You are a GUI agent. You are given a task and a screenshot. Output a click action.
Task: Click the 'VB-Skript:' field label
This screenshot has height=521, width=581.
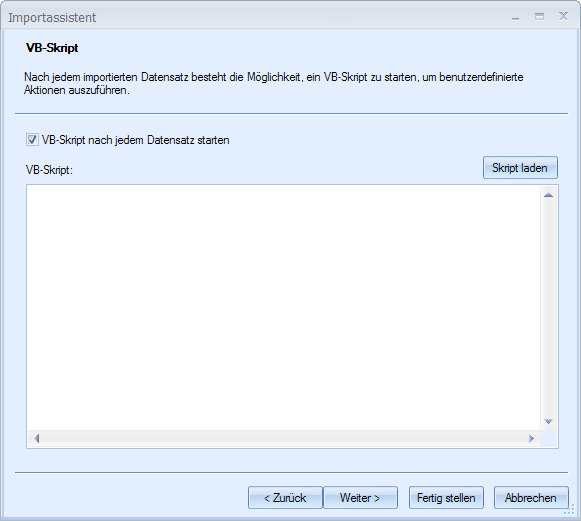(49, 170)
